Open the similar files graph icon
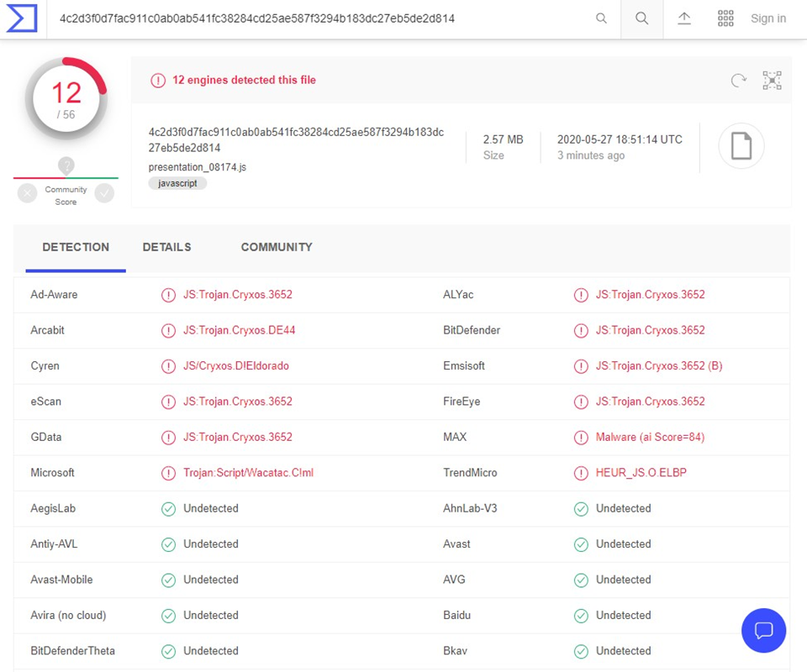Image resolution: width=807 pixels, height=672 pixels. 772,81
